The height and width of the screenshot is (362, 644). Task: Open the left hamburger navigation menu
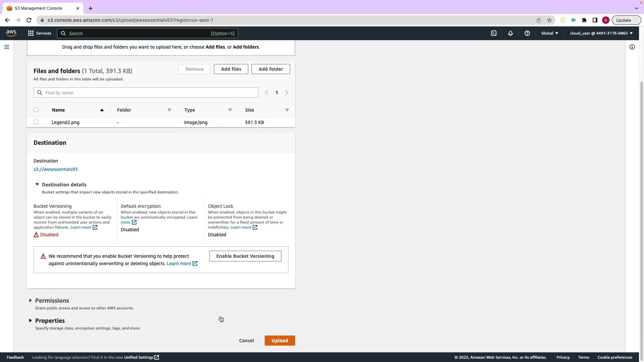coord(7,47)
